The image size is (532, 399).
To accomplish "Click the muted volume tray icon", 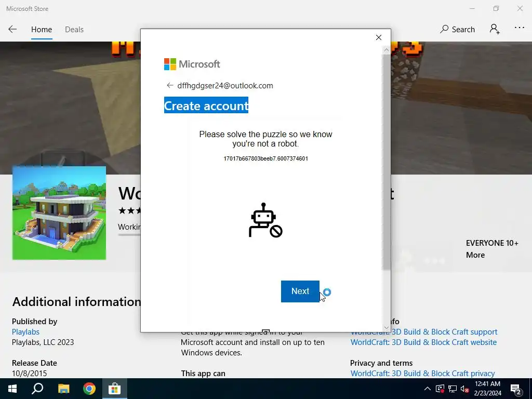I will (465, 389).
